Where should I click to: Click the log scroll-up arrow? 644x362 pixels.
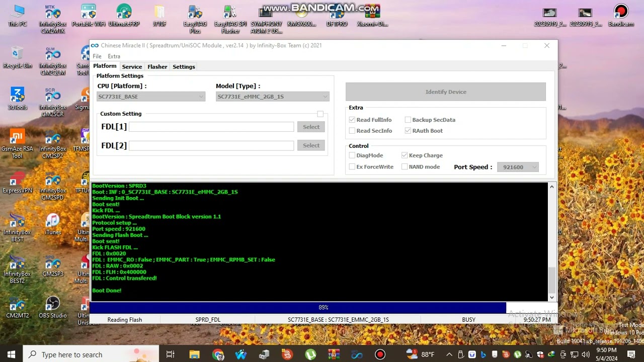[x=552, y=187]
